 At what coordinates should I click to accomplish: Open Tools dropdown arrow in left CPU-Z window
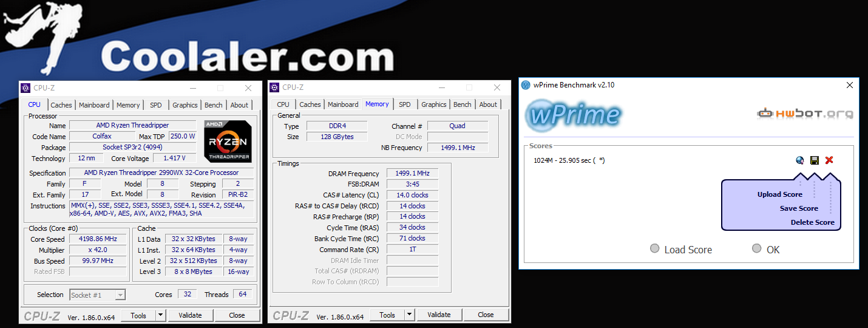(160, 315)
